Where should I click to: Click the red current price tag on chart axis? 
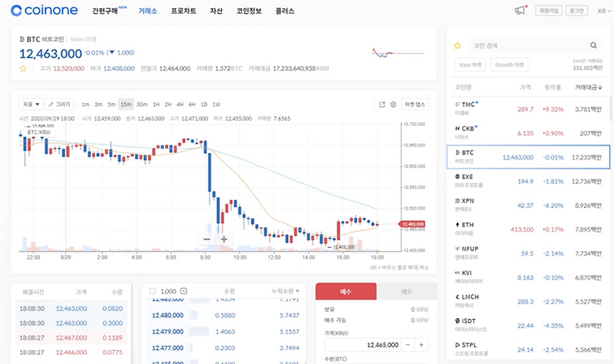tap(412, 224)
